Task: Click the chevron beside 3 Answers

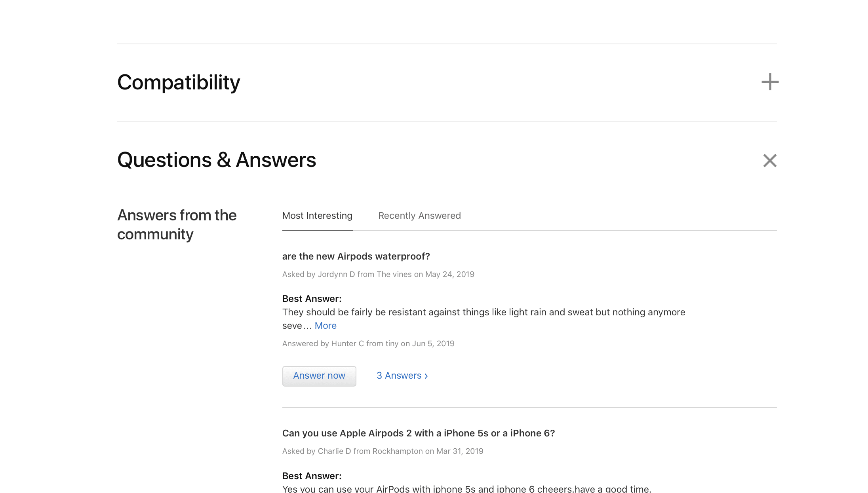Action: pyautogui.click(x=426, y=376)
